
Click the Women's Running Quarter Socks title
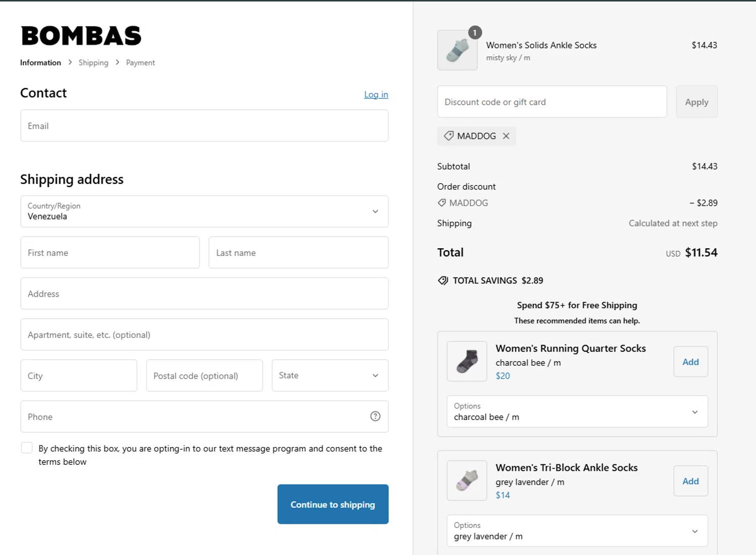click(571, 349)
